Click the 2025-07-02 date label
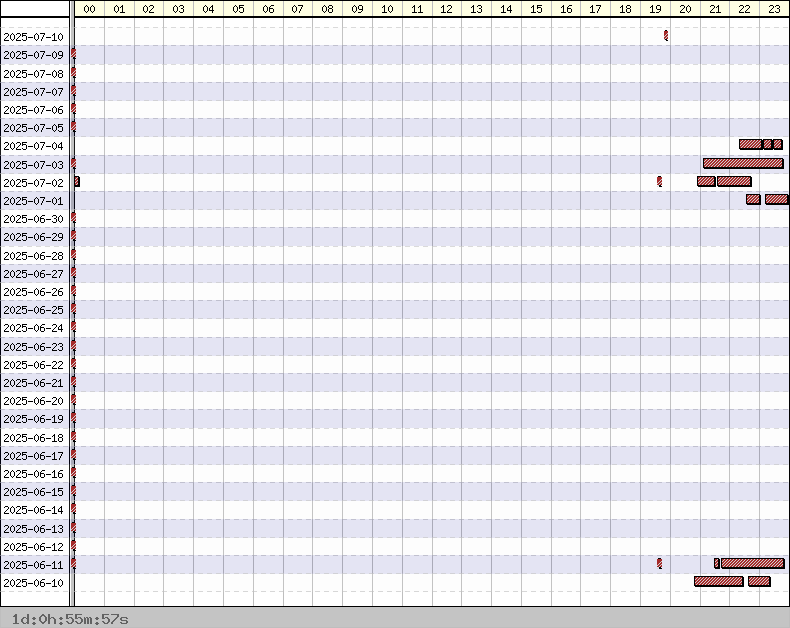The width and height of the screenshot is (790, 628). pos(33,183)
